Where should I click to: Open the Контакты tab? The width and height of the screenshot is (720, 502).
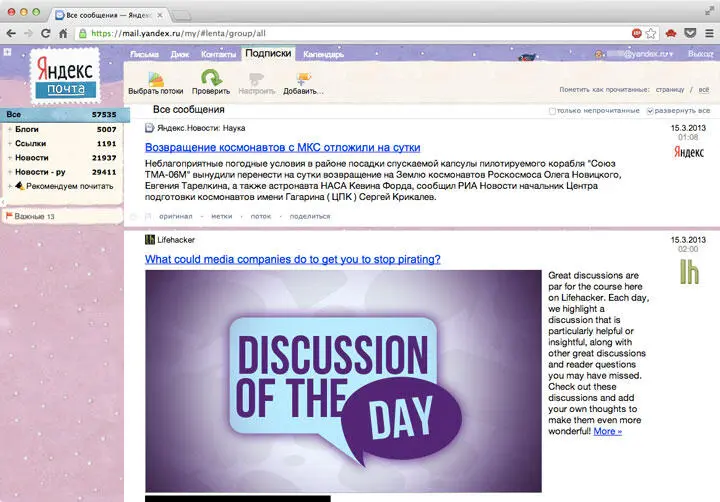click(218, 54)
